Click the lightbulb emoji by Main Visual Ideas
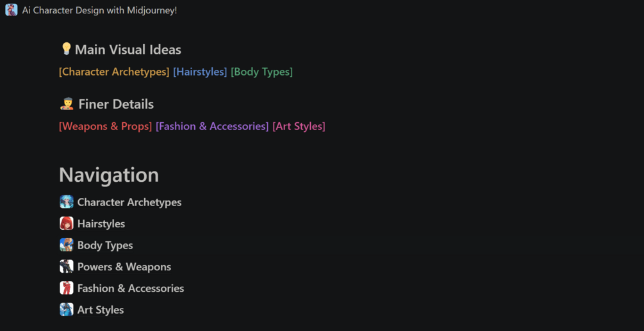The image size is (644, 331). 66,49
